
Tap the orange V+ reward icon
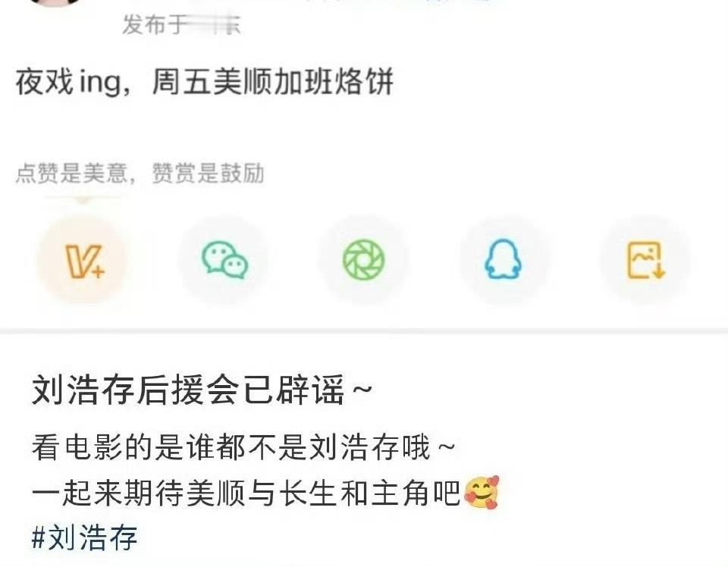[x=83, y=260]
